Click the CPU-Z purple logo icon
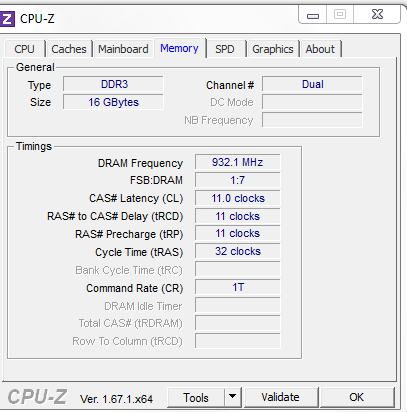The height and width of the screenshot is (412, 407). 7,19
